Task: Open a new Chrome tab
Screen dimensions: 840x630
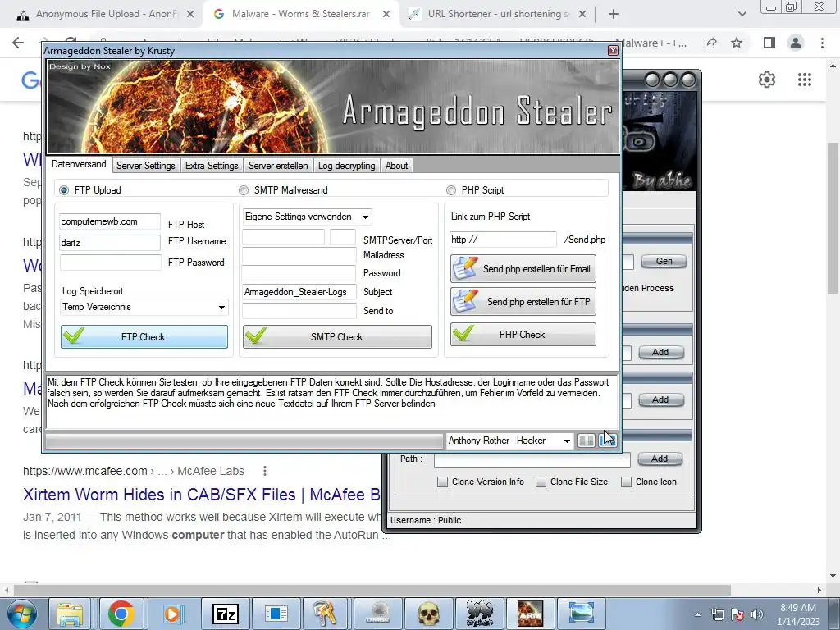Action: [x=614, y=14]
